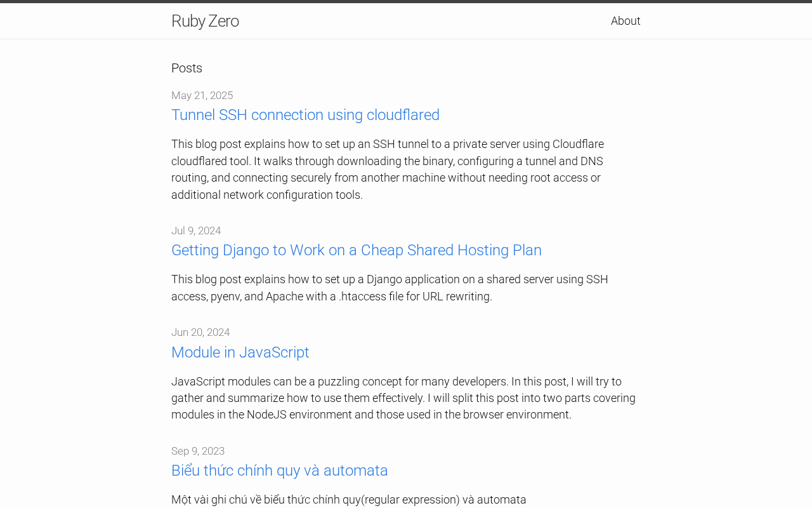
Task: Click the Django post summary paragraph
Action: click(x=390, y=288)
